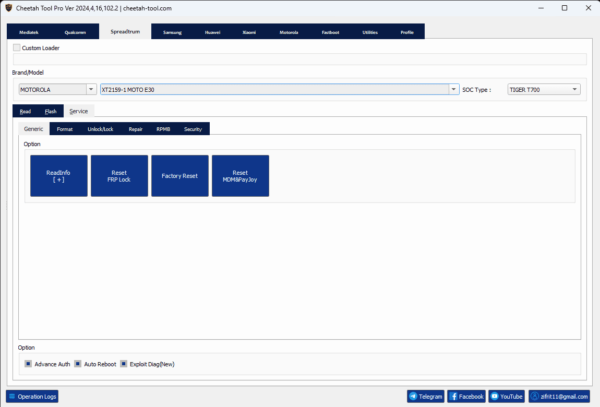This screenshot has width=600, height=407.
Task: Open the XT2159-1 MOTO E30 model dropdown
Action: (x=453, y=89)
